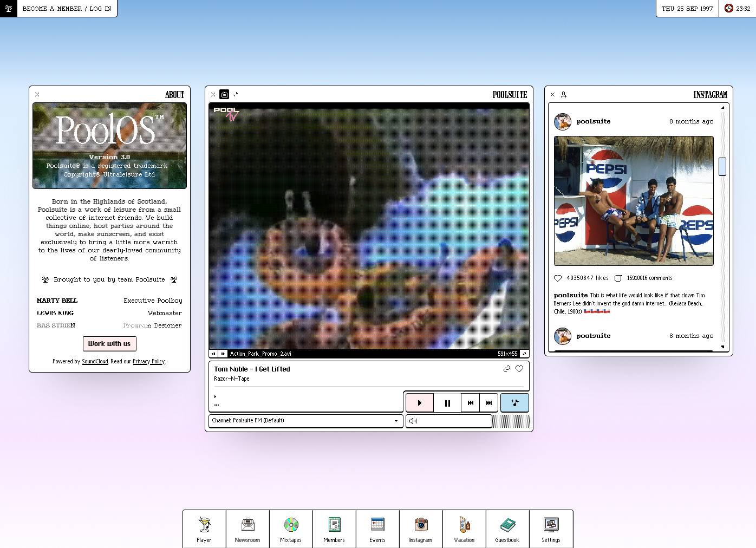Launch Newsroom from the dock

point(247,529)
